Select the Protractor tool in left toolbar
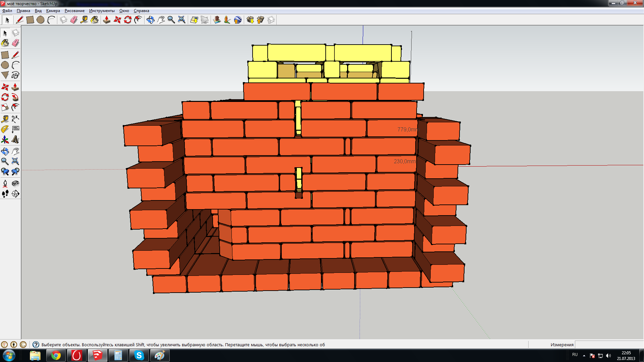The height and width of the screenshot is (362, 644). (5, 129)
